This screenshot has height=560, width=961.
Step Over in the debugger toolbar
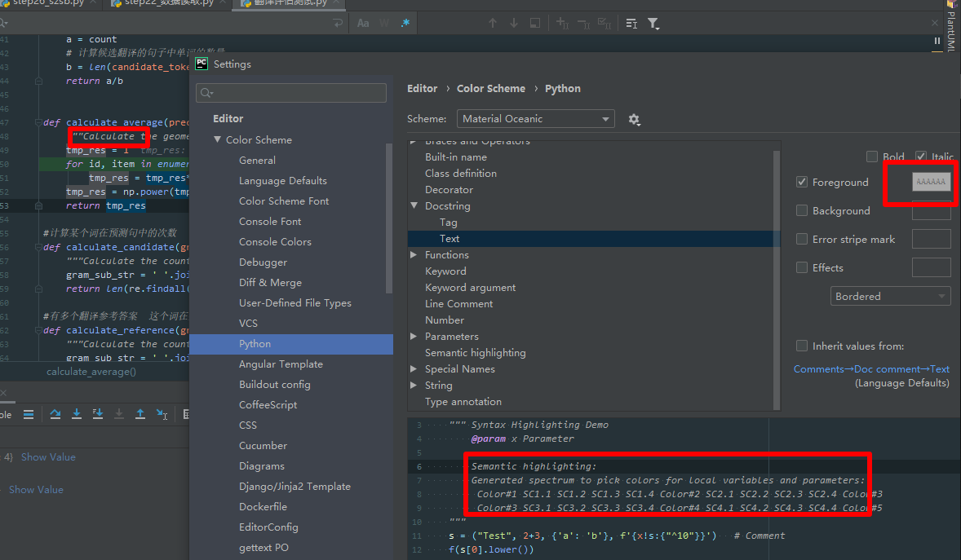(55, 414)
